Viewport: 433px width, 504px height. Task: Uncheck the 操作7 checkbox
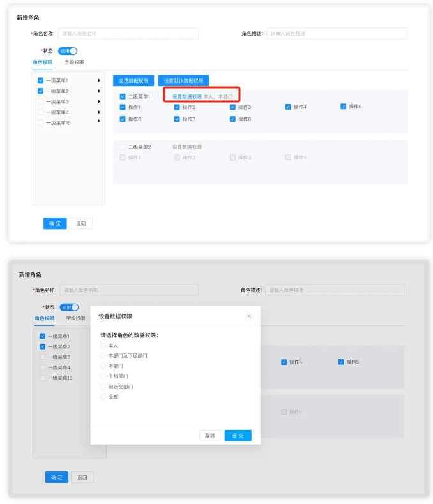tap(177, 119)
